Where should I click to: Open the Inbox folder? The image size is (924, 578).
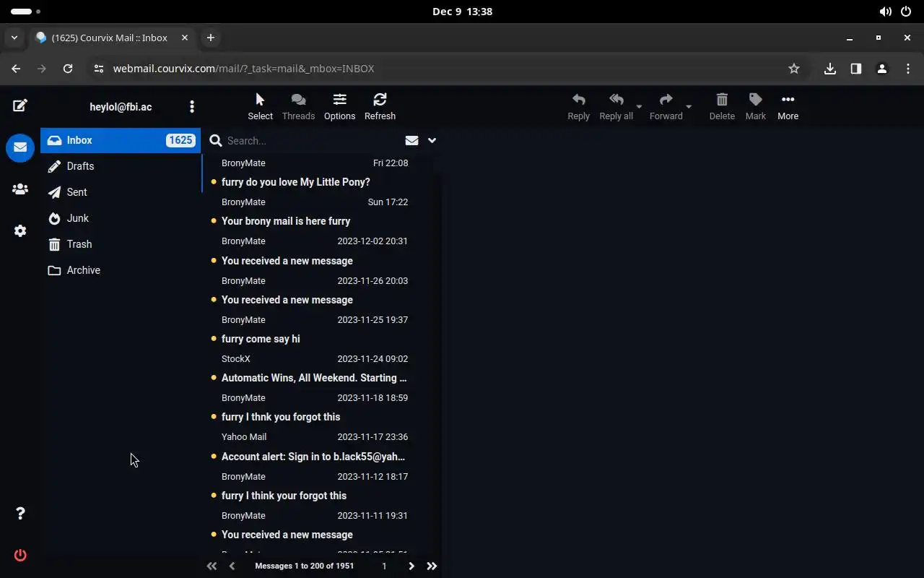click(x=121, y=140)
